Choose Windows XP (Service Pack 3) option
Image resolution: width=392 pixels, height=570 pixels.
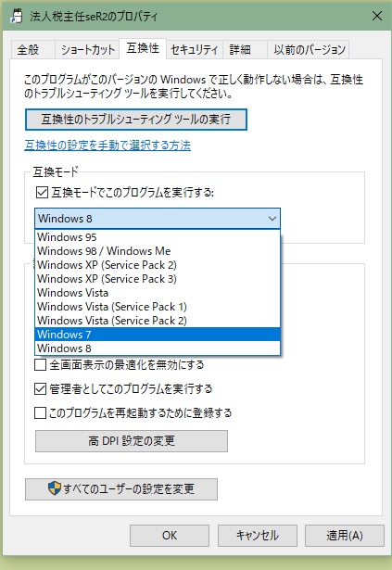coord(158,279)
